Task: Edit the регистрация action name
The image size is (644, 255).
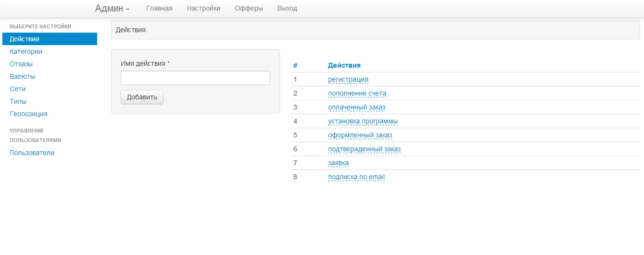Action: 348,79
